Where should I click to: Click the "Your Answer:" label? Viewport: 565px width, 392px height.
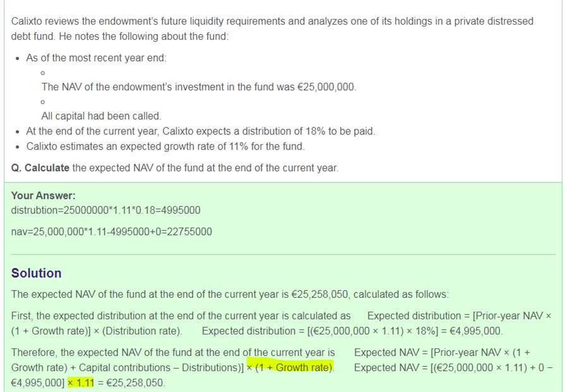[43, 196]
